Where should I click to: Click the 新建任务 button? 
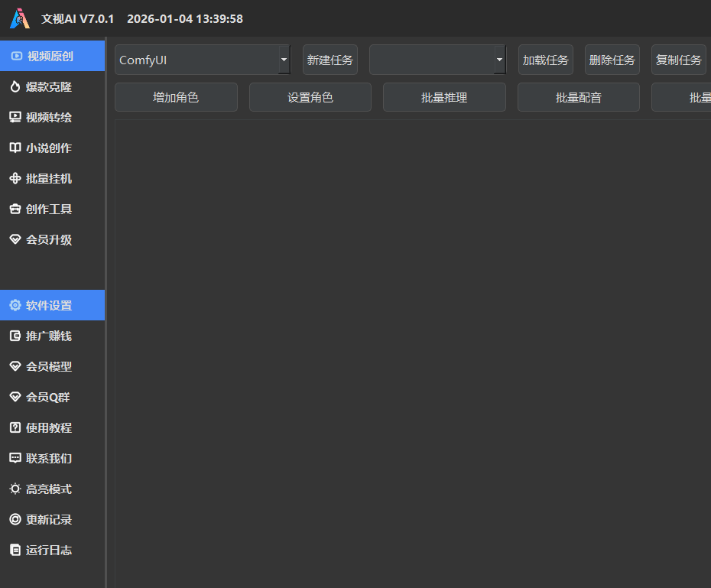tap(330, 60)
